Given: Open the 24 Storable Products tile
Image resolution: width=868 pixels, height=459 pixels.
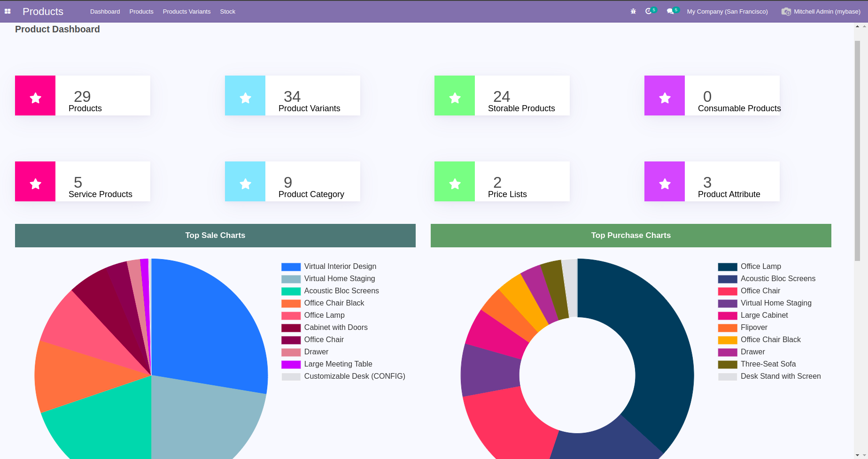Looking at the screenshot, I should 502,95.
